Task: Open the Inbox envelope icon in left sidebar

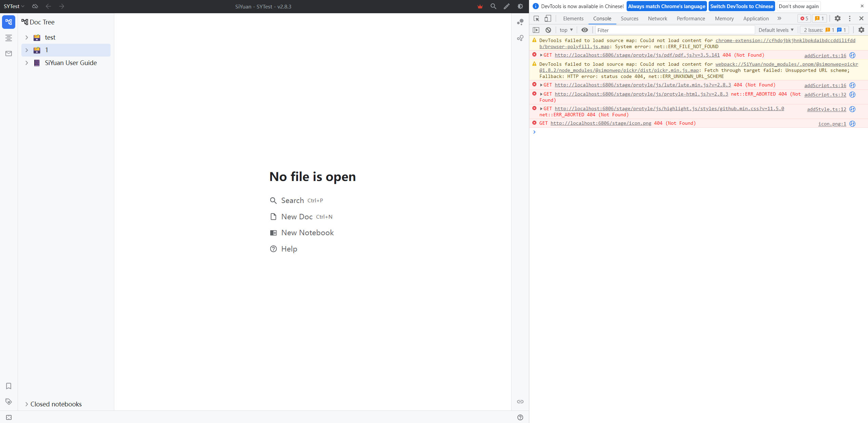Action: point(8,54)
